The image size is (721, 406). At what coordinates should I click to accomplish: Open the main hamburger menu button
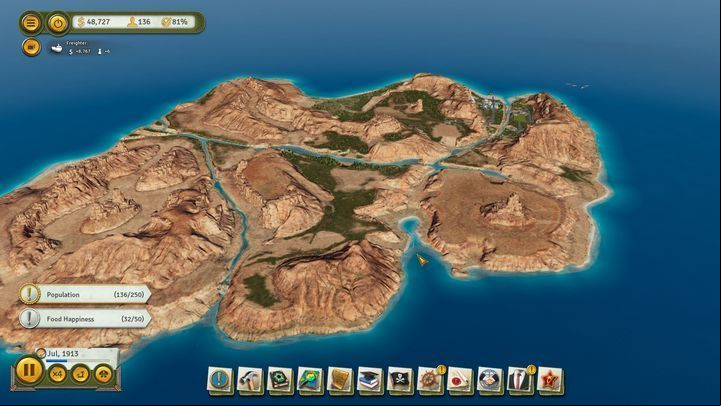pyautogui.click(x=31, y=23)
